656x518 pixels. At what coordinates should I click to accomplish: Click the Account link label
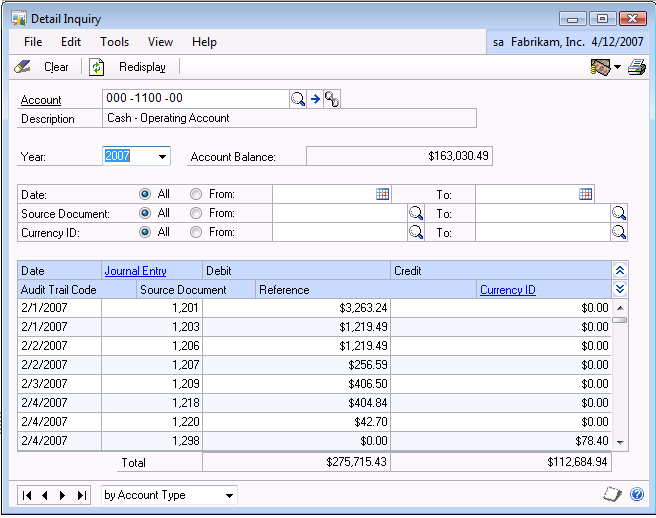[x=41, y=100]
